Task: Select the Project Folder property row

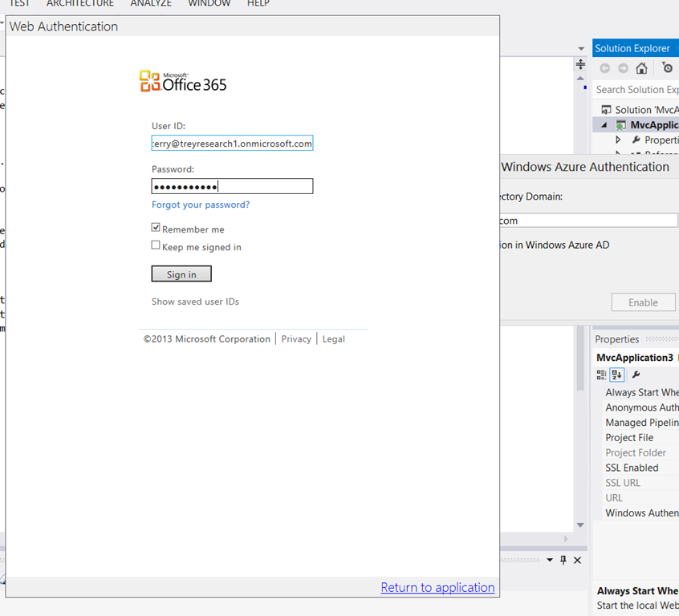Action: pyautogui.click(x=642, y=453)
